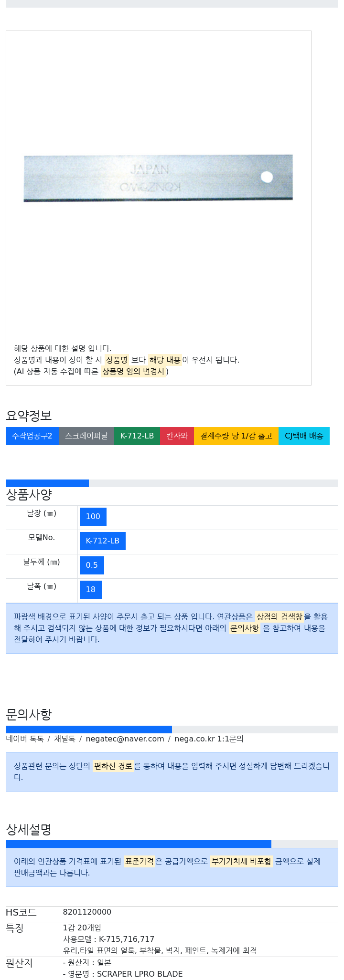Select the 18 blade width value

91,590
